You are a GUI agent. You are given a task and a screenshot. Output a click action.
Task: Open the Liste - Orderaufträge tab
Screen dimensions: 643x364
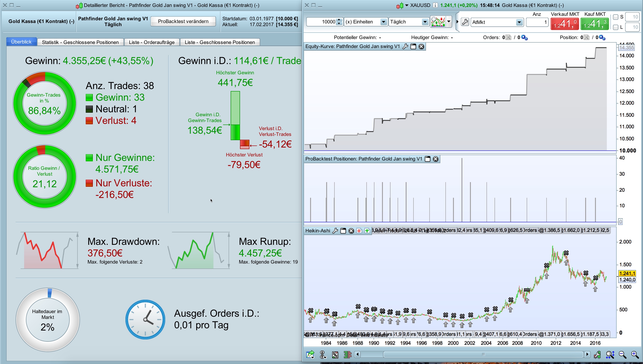point(152,42)
